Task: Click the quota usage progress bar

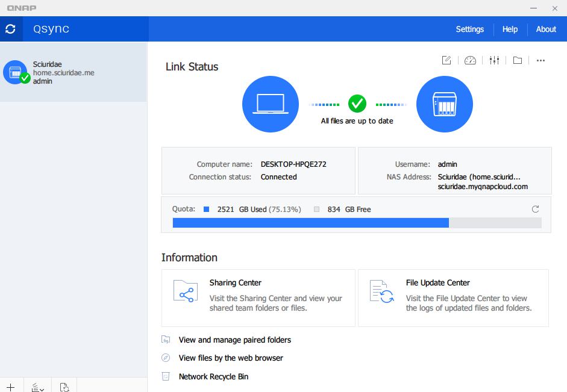Action: click(357, 223)
